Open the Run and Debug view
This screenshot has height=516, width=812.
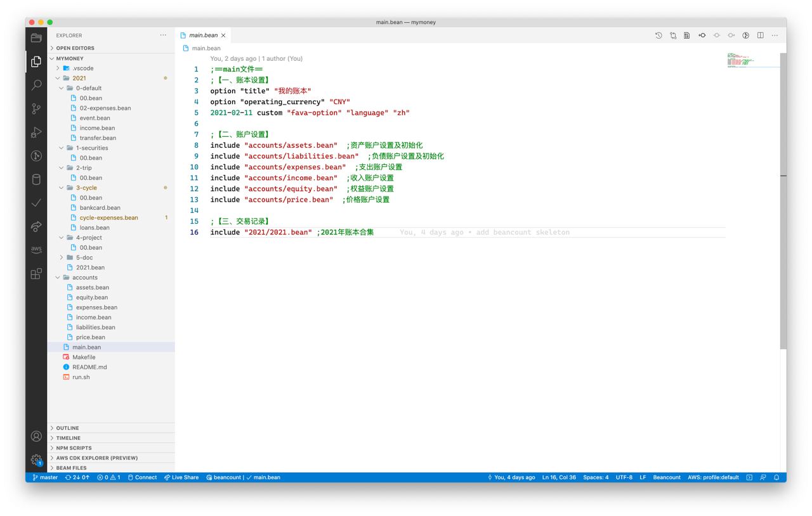click(36, 132)
